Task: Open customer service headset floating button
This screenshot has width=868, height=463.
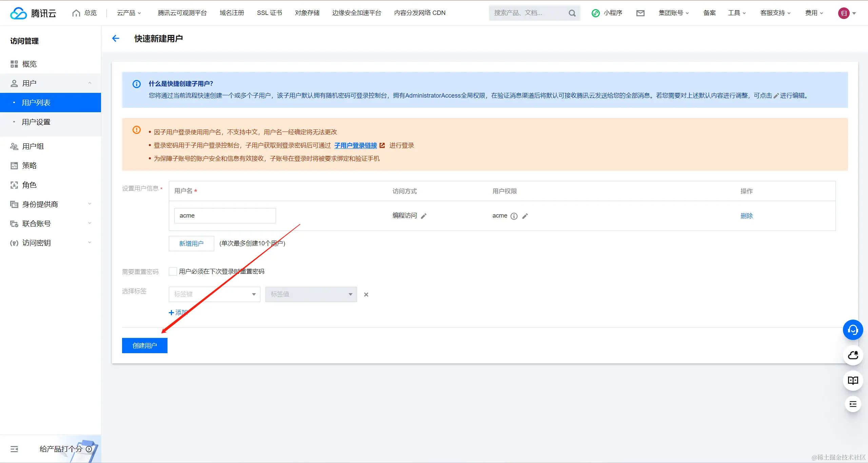Action: 853,330
